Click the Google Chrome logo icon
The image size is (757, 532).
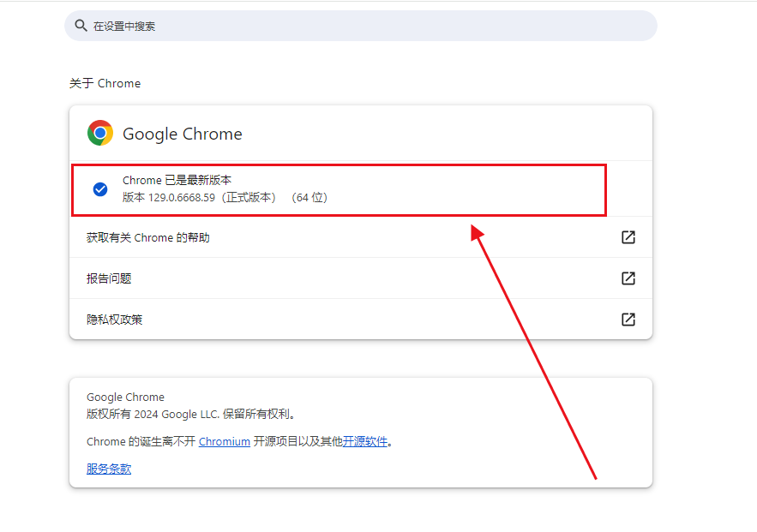[x=100, y=133]
